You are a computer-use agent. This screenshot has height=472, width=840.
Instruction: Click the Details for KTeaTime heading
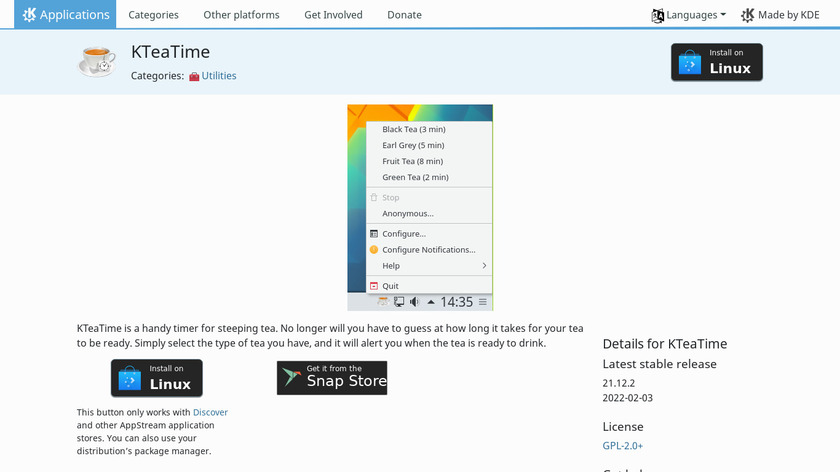(x=665, y=344)
